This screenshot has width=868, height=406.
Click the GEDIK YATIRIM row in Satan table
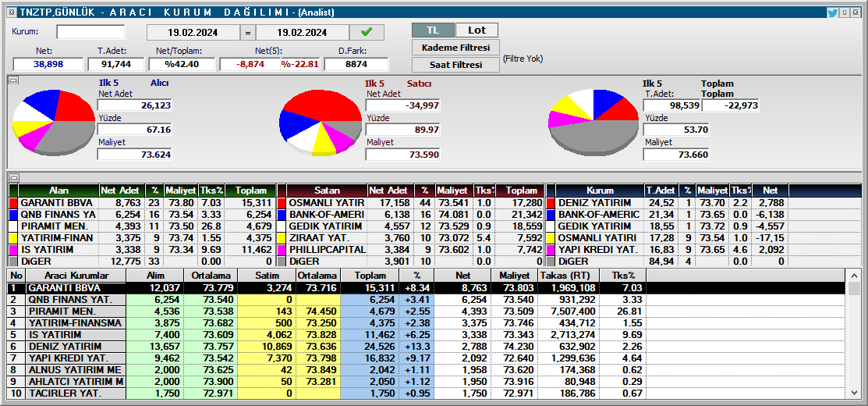click(x=410, y=226)
